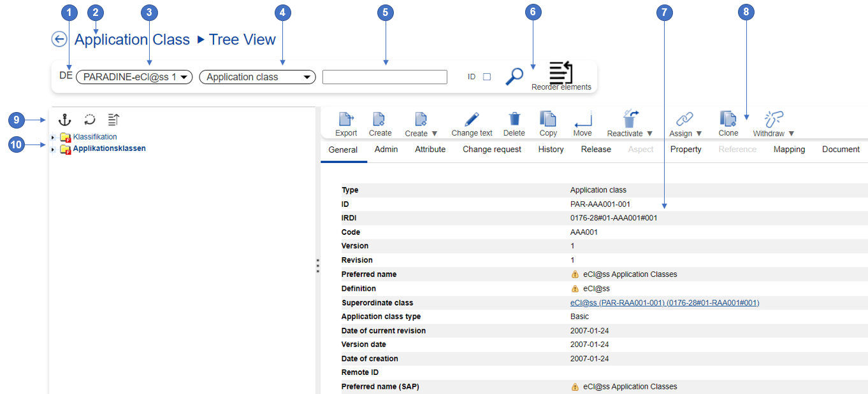Click the Clone icon
The height and width of the screenshot is (394, 868).
click(728, 119)
